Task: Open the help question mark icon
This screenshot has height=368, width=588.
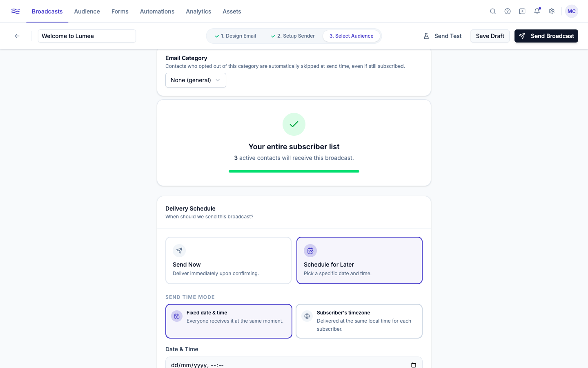Action: click(508, 11)
